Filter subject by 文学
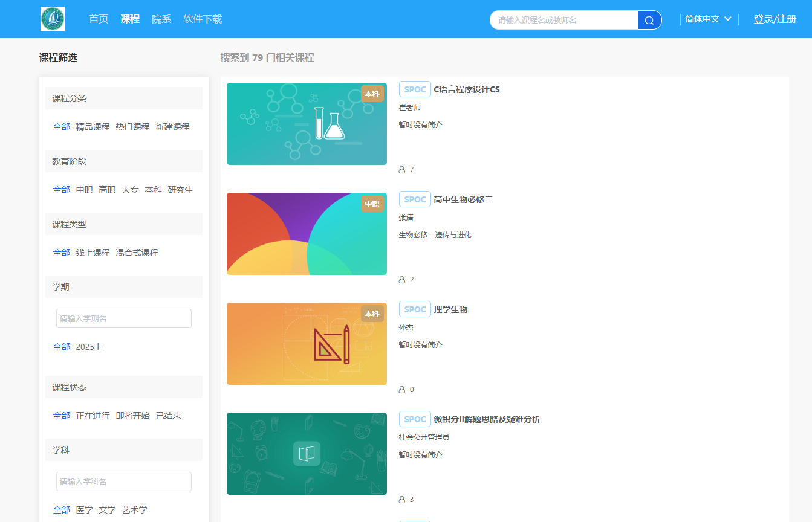This screenshot has height=522, width=812. coord(108,510)
